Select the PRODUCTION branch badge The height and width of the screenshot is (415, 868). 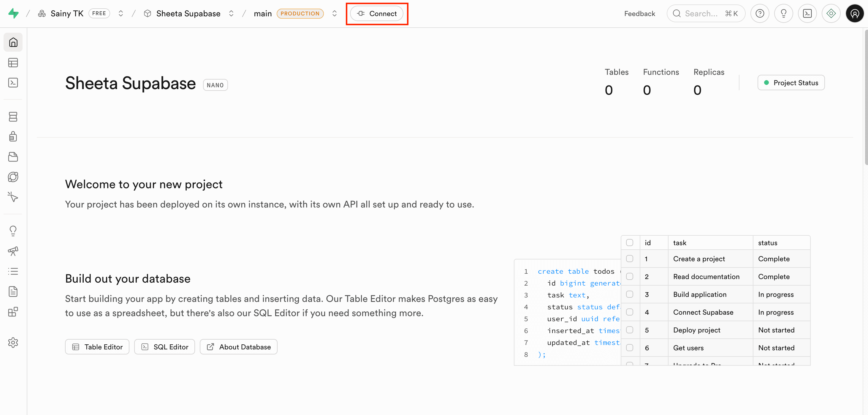[300, 13]
